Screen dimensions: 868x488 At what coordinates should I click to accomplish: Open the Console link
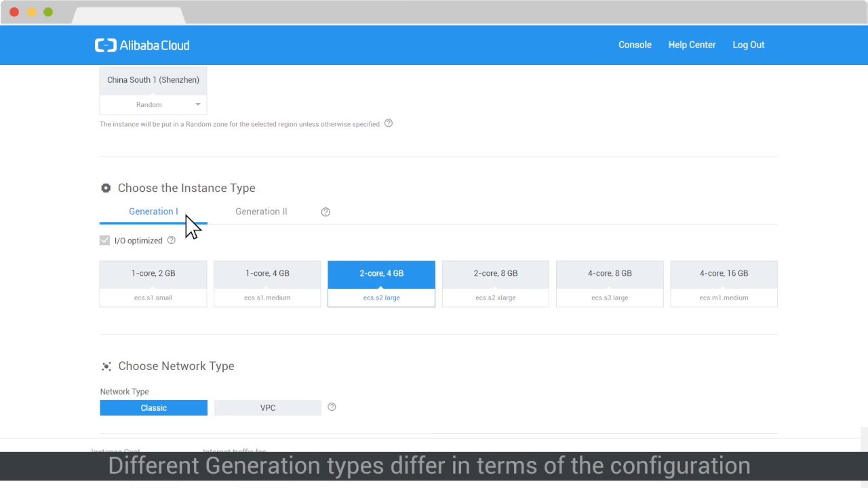(635, 45)
